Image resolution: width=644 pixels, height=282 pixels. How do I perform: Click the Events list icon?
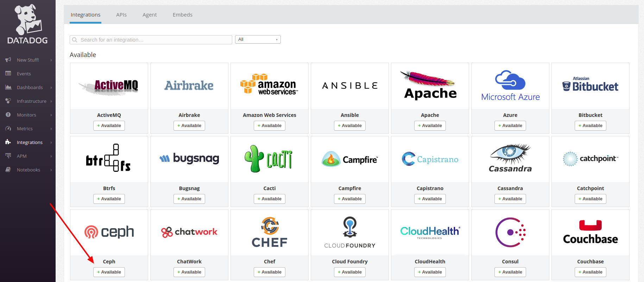click(8, 74)
